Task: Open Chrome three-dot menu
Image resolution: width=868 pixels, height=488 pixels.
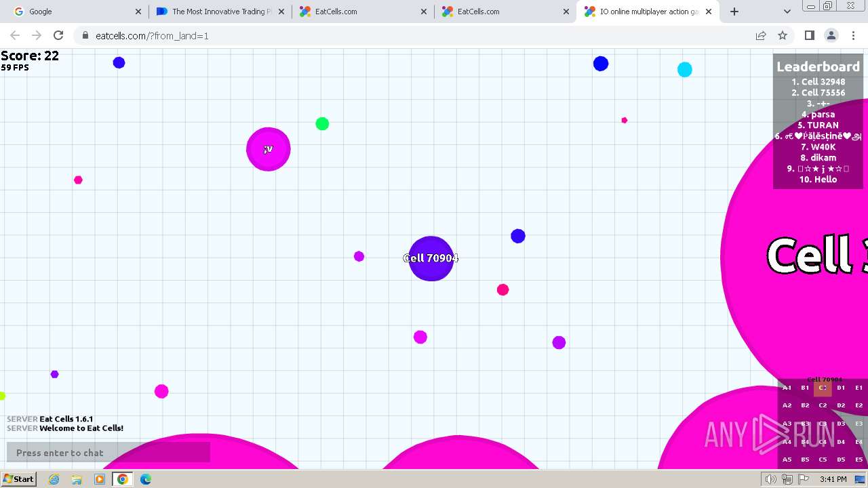Action: pos(853,35)
